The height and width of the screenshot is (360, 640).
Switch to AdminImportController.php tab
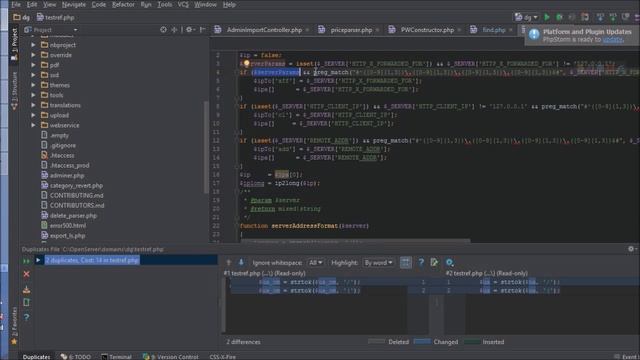(264, 30)
